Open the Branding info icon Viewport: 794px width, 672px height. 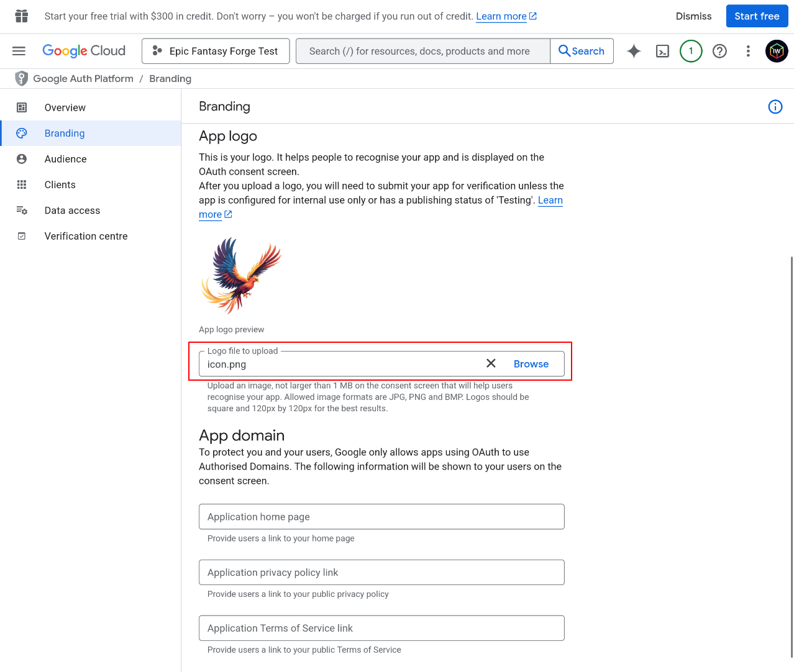pos(775,107)
